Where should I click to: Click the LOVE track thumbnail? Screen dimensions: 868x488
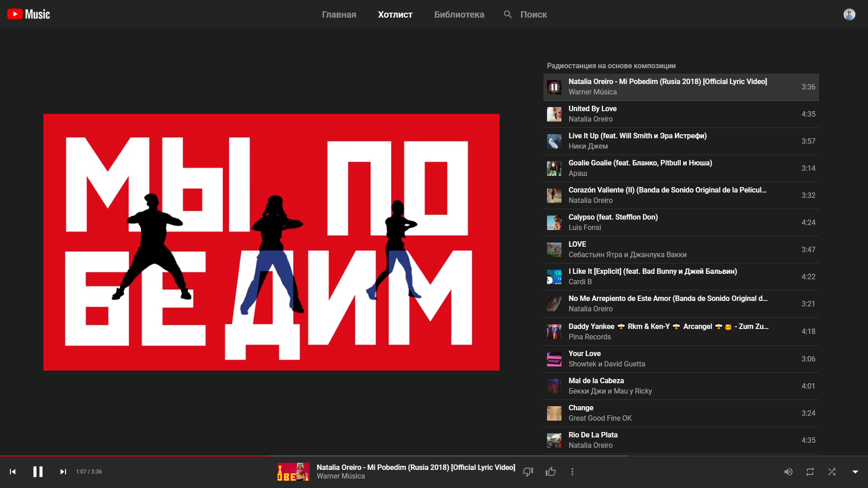click(x=554, y=250)
